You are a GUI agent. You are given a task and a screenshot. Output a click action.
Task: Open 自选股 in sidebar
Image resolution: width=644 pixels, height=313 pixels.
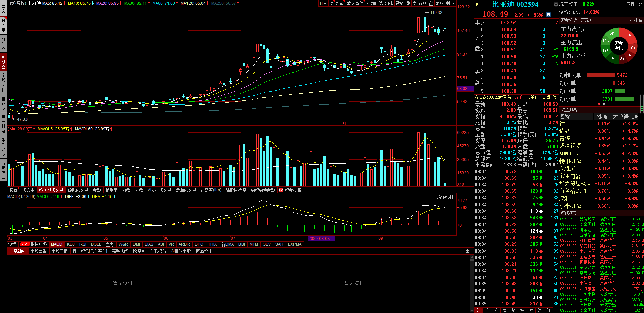point(3,103)
